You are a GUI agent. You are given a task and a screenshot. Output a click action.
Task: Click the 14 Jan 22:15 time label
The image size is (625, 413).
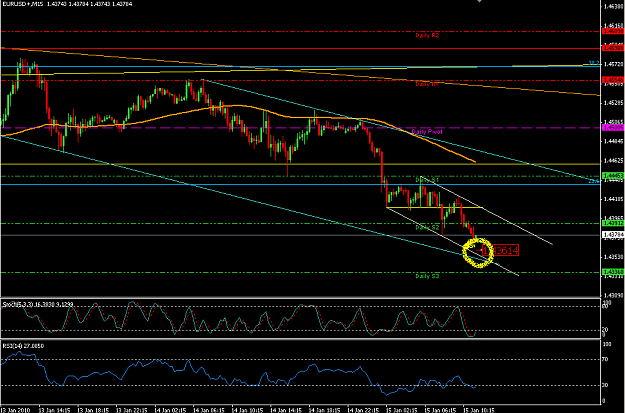click(363, 409)
